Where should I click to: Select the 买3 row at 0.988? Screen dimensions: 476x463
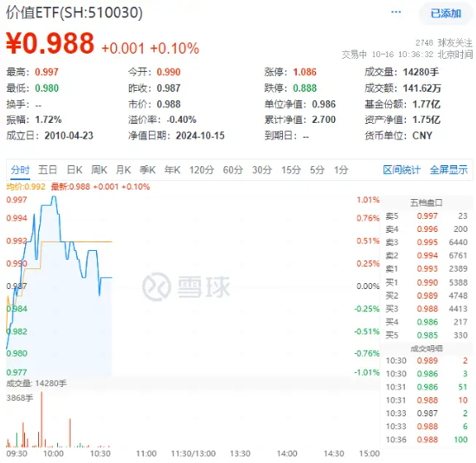pyautogui.click(x=426, y=309)
